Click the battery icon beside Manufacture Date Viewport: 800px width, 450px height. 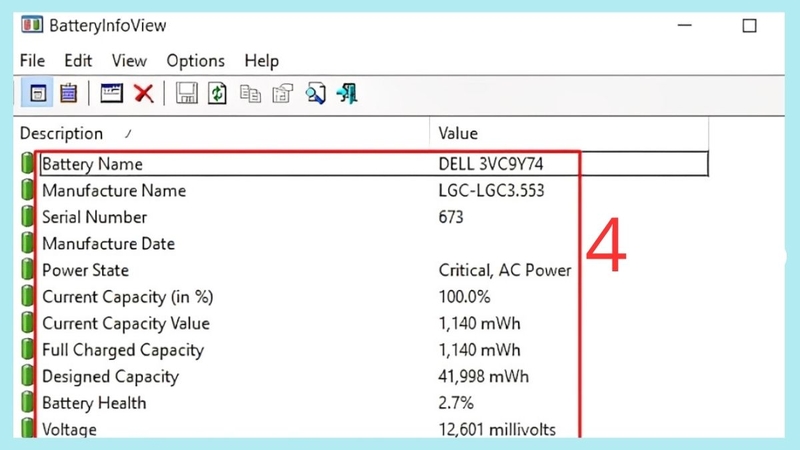(x=27, y=243)
